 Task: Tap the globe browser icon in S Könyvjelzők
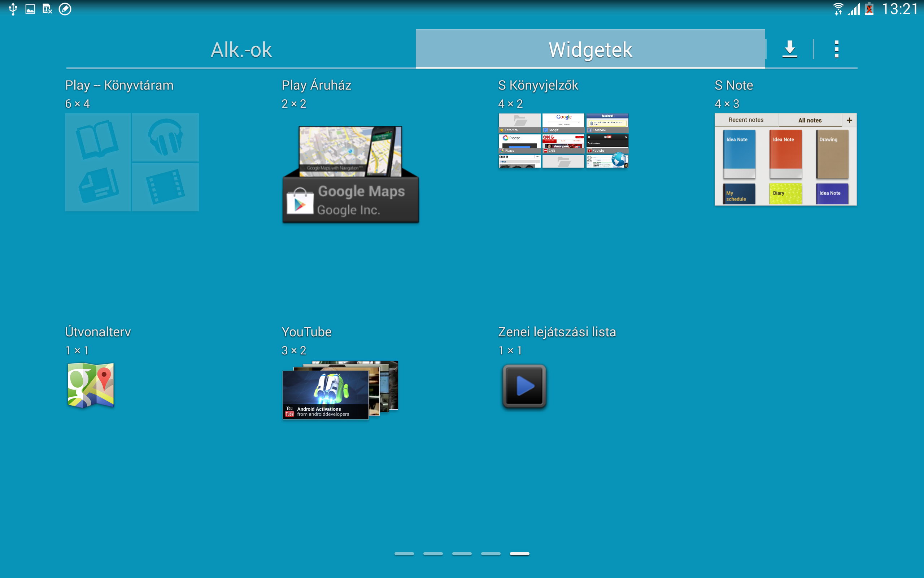(x=619, y=160)
